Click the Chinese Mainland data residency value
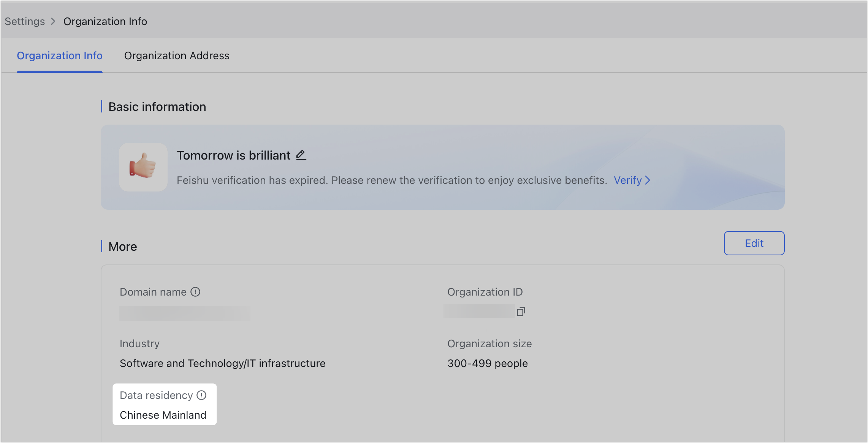868x443 pixels. (x=163, y=415)
